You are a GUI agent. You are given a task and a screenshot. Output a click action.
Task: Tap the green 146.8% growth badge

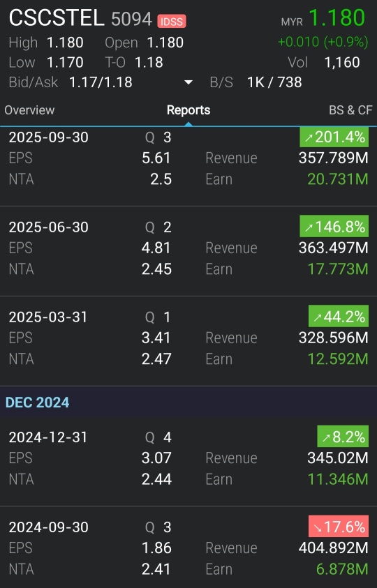[x=334, y=227]
